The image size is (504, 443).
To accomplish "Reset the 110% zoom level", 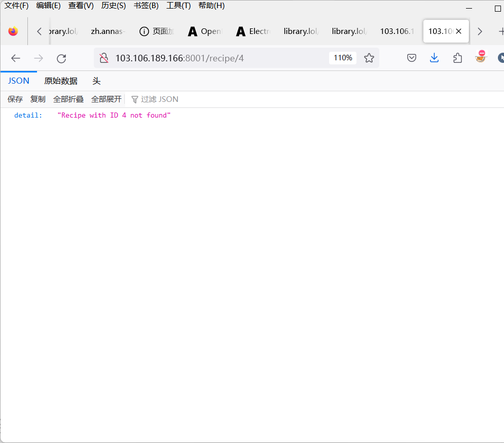I will (x=343, y=58).
